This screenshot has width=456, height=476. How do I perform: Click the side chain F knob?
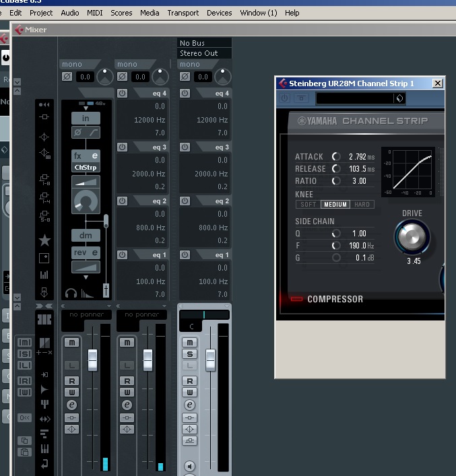coord(336,245)
